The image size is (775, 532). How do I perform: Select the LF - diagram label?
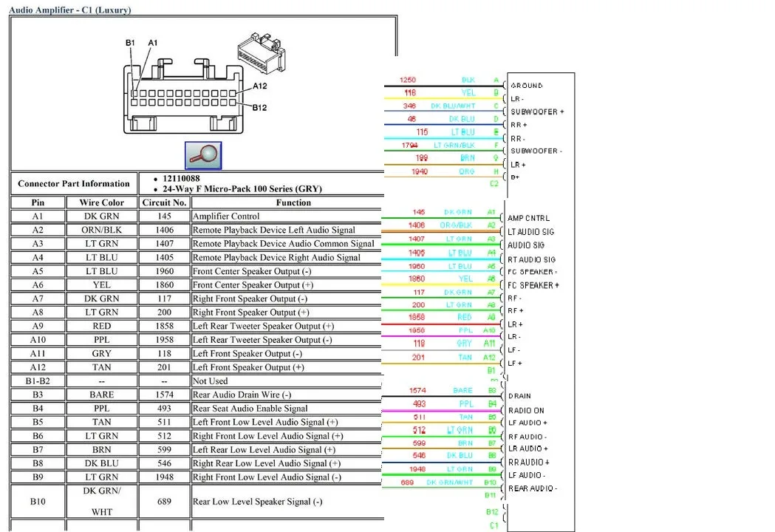click(x=514, y=350)
